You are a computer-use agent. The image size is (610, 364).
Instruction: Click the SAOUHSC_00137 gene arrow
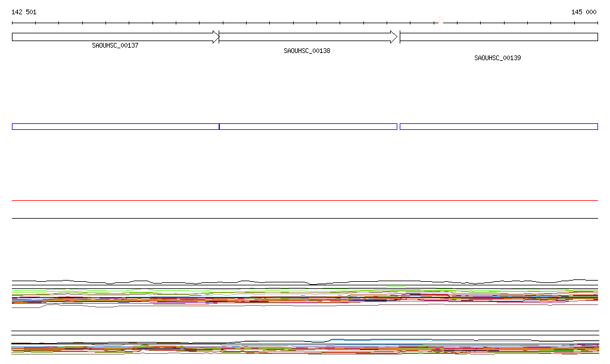pos(113,37)
